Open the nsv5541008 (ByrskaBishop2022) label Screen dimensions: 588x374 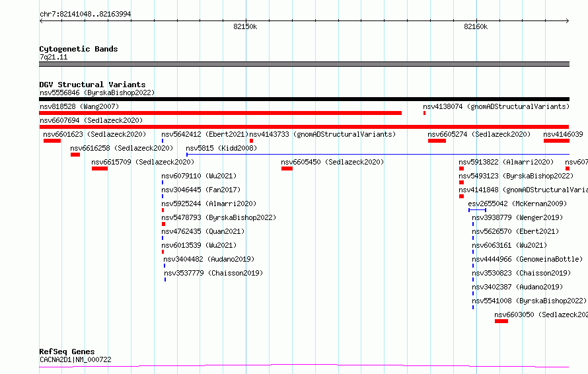[529, 301]
